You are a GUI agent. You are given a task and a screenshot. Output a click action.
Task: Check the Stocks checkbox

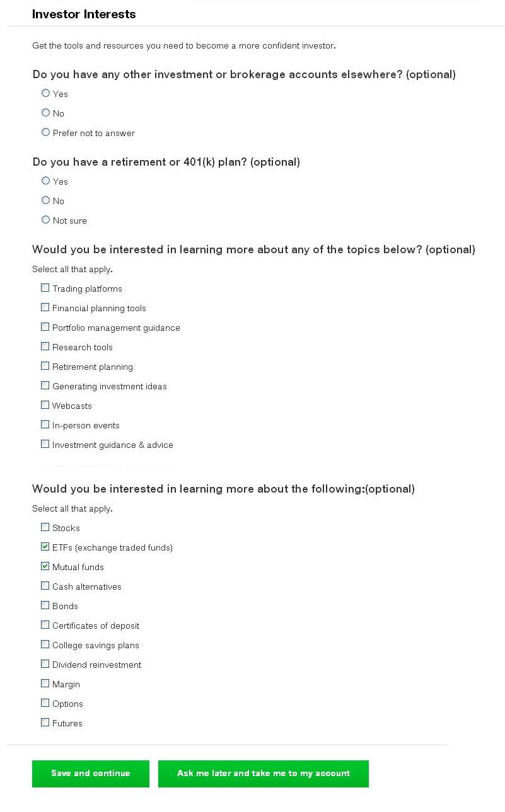click(45, 527)
